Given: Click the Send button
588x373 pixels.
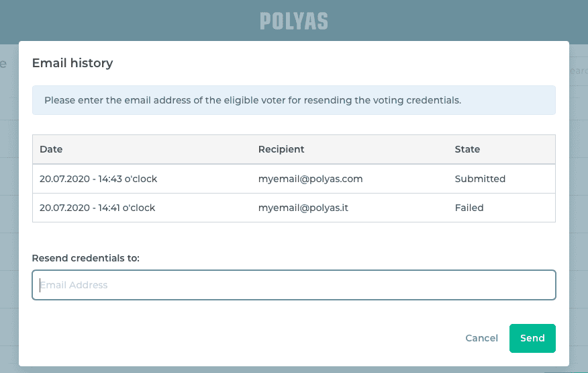Looking at the screenshot, I should click(532, 338).
